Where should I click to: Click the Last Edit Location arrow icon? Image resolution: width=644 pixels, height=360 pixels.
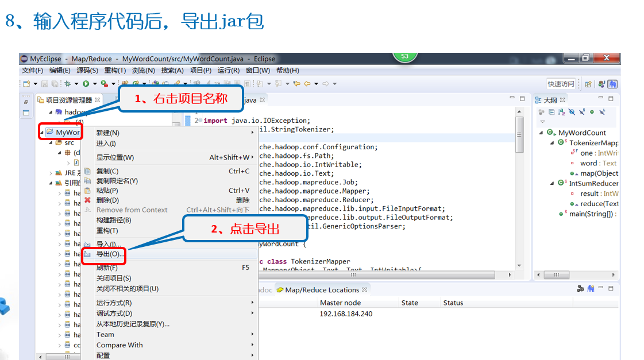pos(296,84)
